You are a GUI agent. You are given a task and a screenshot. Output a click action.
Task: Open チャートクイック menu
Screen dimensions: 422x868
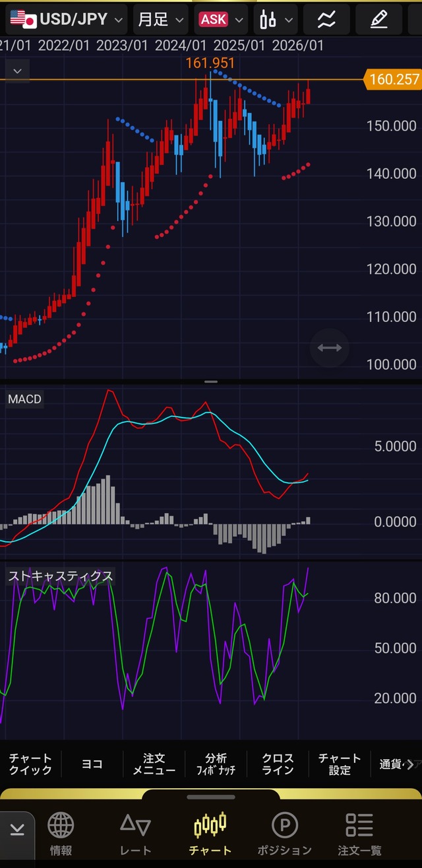[30, 764]
